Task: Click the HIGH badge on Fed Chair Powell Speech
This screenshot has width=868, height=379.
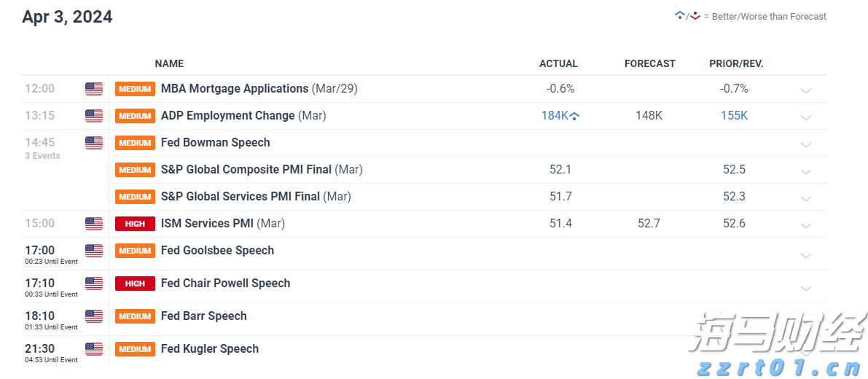Action: 135,284
